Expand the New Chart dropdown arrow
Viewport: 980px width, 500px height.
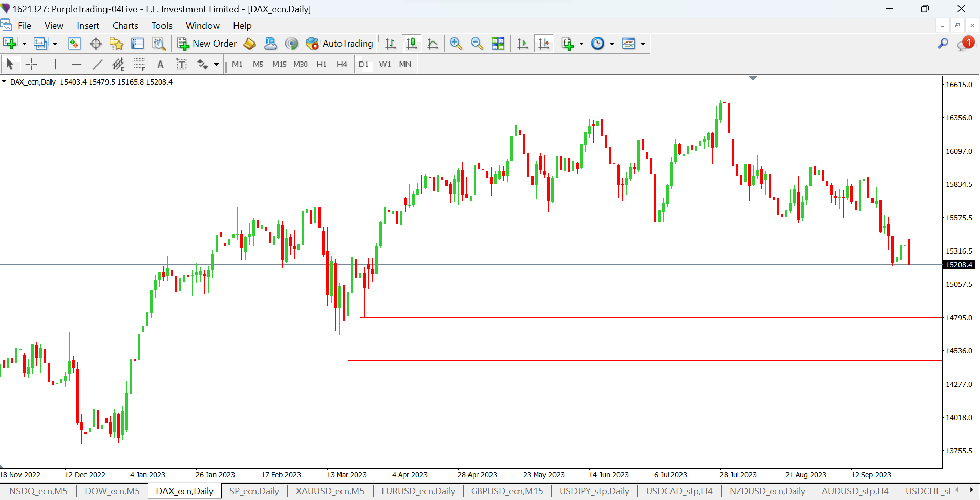[24, 44]
